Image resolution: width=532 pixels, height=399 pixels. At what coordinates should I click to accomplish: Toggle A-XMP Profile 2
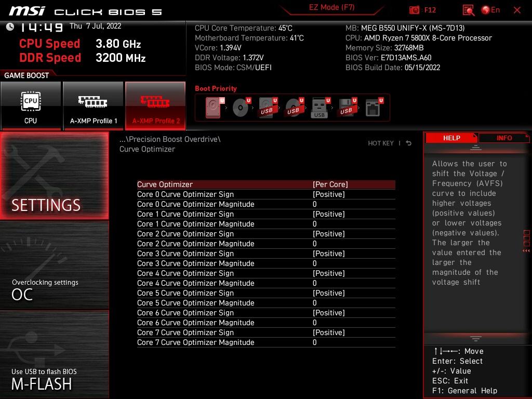[155, 106]
